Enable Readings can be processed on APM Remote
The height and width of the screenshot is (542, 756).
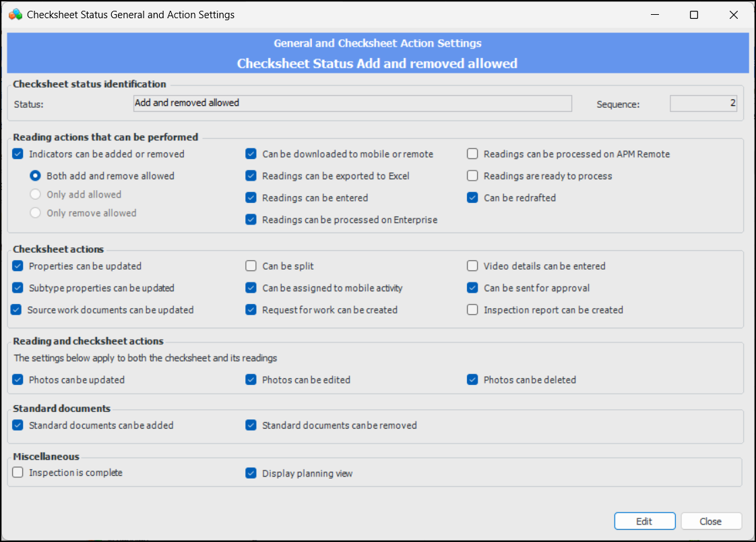pyautogui.click(x=472, y=154)
